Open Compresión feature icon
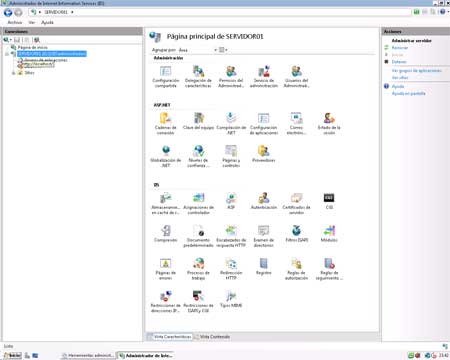 click(166, 234)
